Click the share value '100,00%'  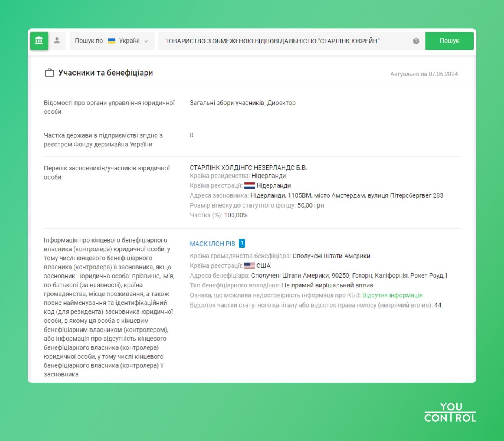(235, 215)
